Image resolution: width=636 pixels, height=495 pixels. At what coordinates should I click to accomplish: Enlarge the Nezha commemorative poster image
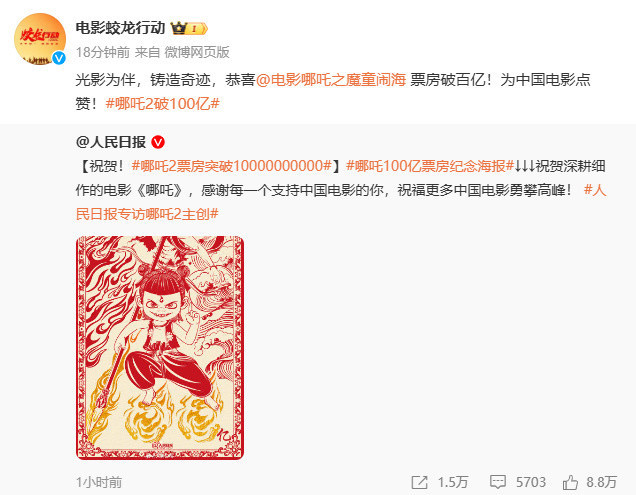coord(160,348)
